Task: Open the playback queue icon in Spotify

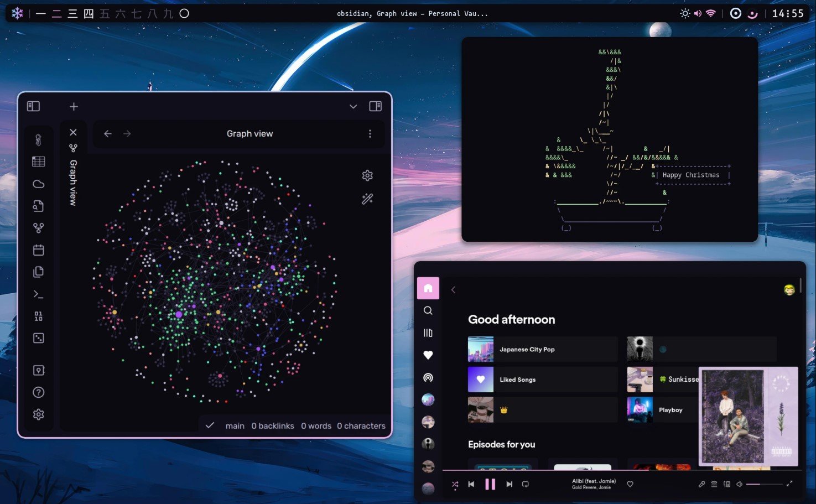Action: (715, 484)
